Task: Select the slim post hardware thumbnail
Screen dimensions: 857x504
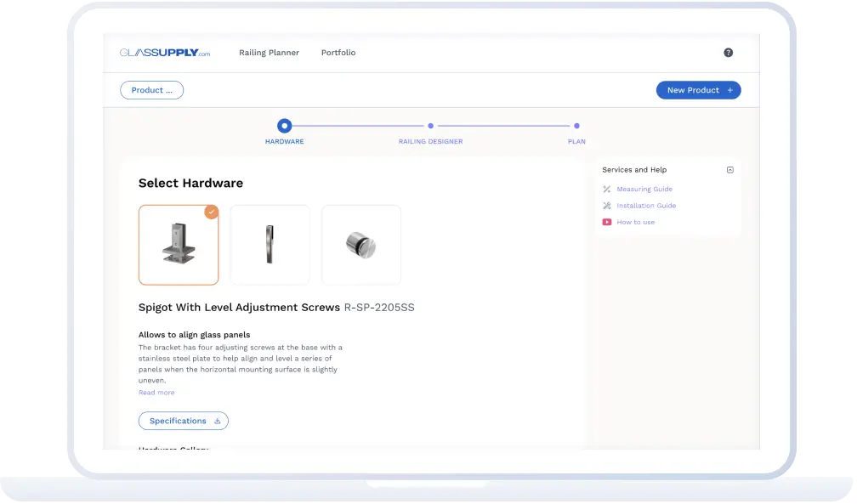Action: [270, 245]
